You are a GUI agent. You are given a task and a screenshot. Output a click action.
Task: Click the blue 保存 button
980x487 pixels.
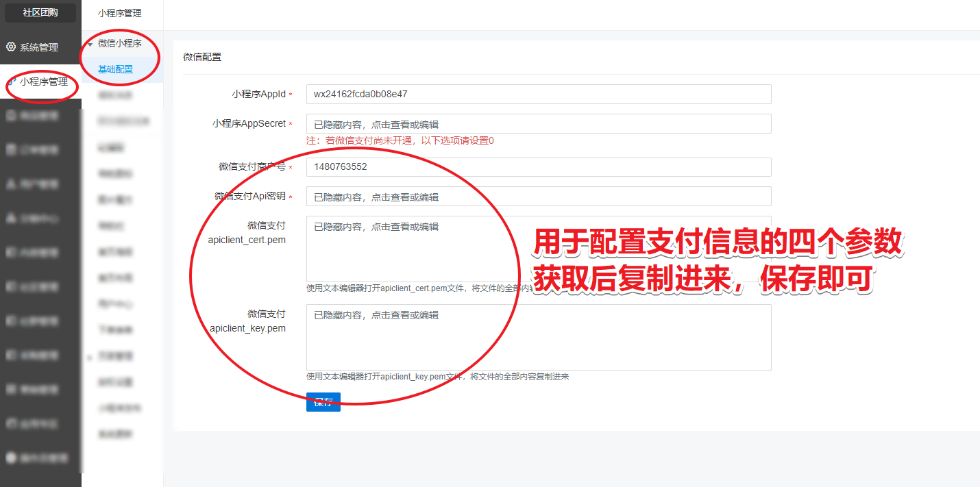pyautogui.click(x=323, y=402)
